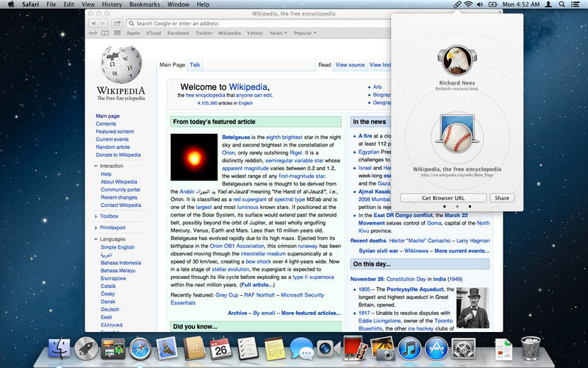Viewport: 588px width, 368px height.
Task: Open iPhoto in the Dock
Action: coord(381,348)
